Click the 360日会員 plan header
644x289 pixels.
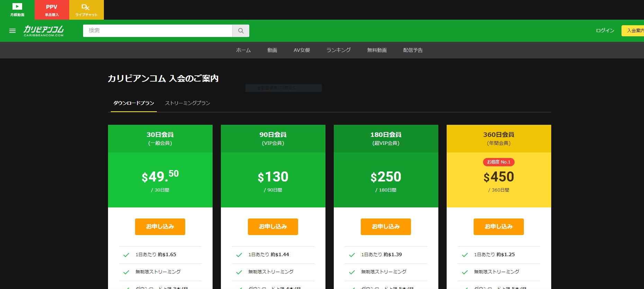(499, 139)
